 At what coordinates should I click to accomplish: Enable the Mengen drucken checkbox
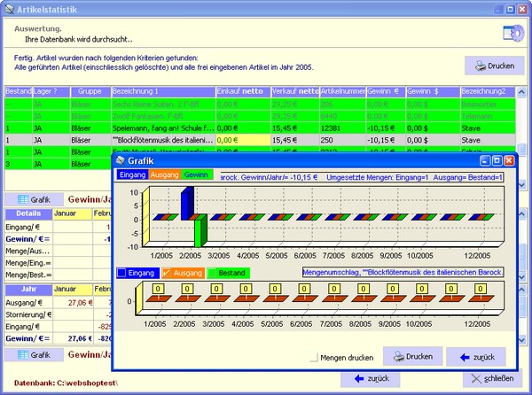315,358
